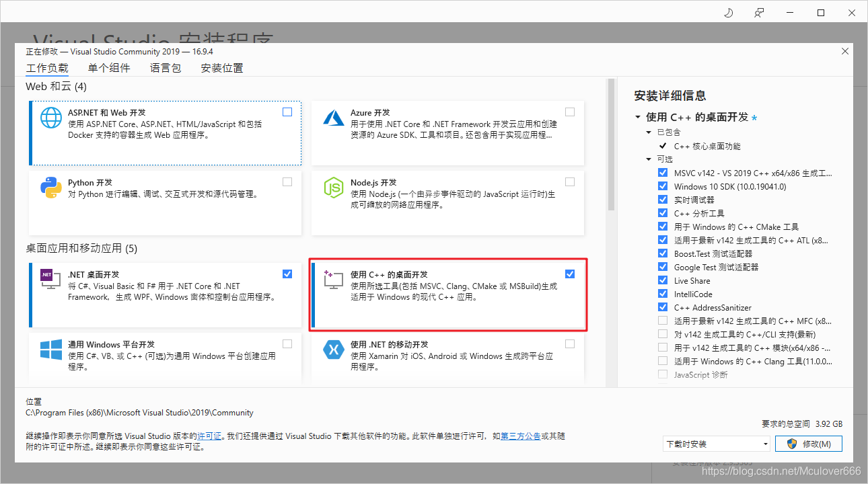
Task: Click the Python 开发 logo icon
Action: 51,188
